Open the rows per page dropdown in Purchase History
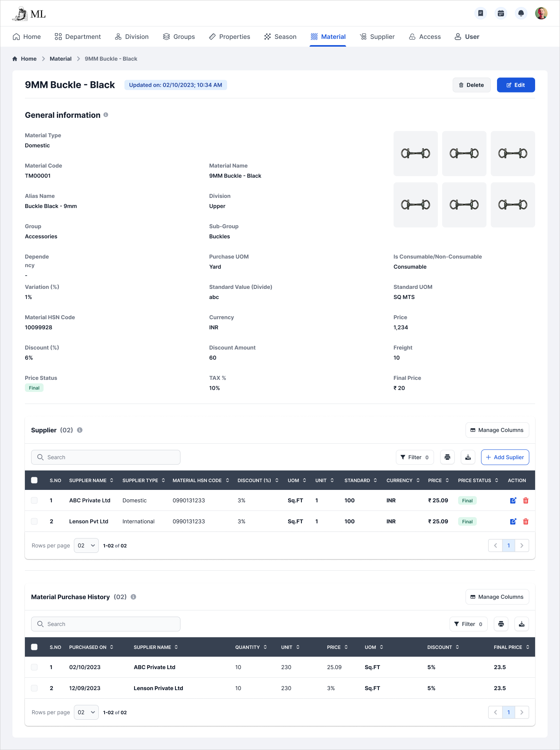Viewport: 560px width, 750px height. pyautogui.click(x=86, y=712)
